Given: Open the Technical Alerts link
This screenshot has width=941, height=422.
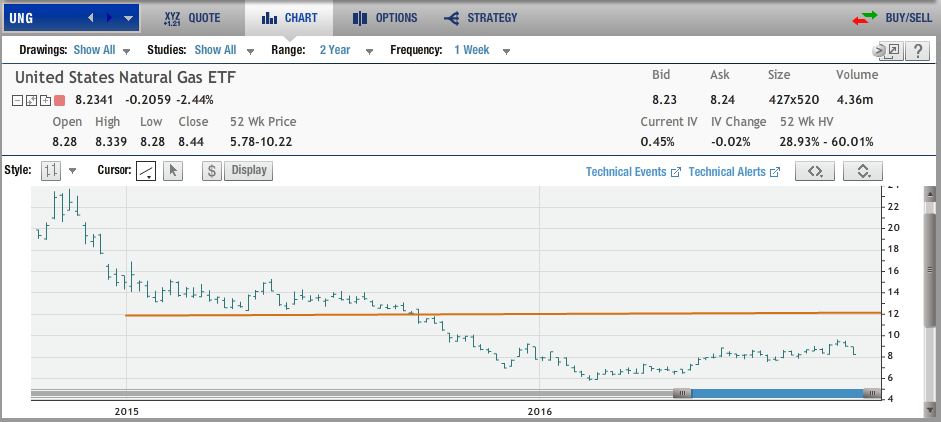Looking at the screenshot, I should click(x=734, y=172).
